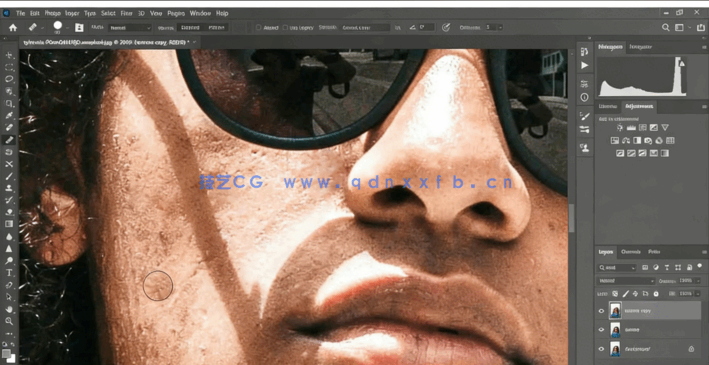
Task: Select the Move tool
Action: point(9,55)
